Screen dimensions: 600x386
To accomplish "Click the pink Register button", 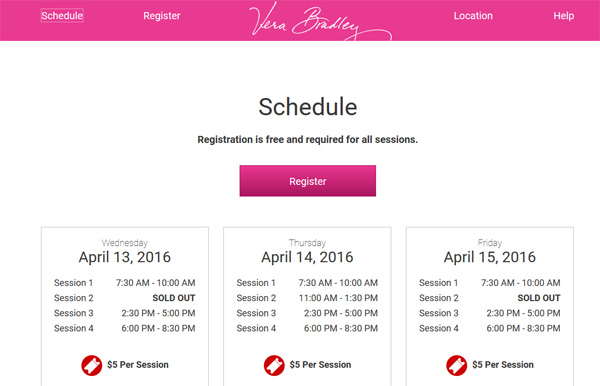I will click(x=308, y=181).
